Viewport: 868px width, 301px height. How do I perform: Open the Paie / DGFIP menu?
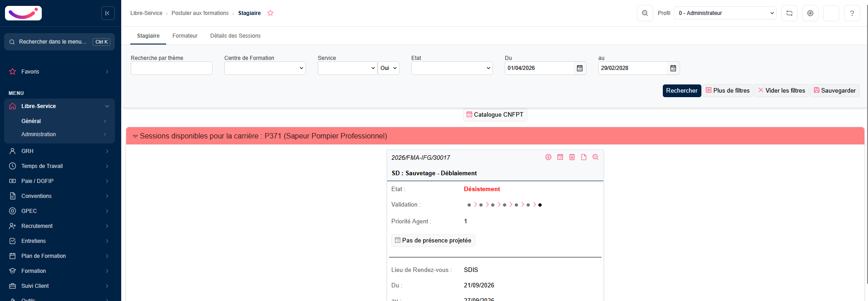pos(59,181)
